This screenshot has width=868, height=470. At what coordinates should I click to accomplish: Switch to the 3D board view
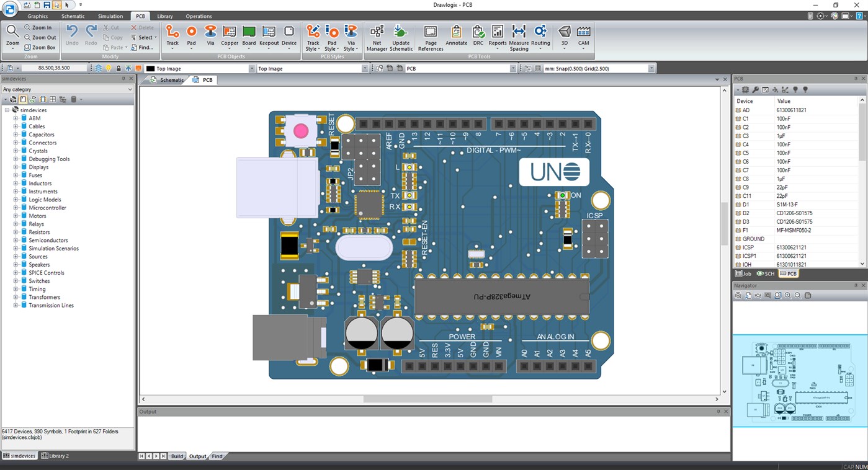(x=565, y=35)
